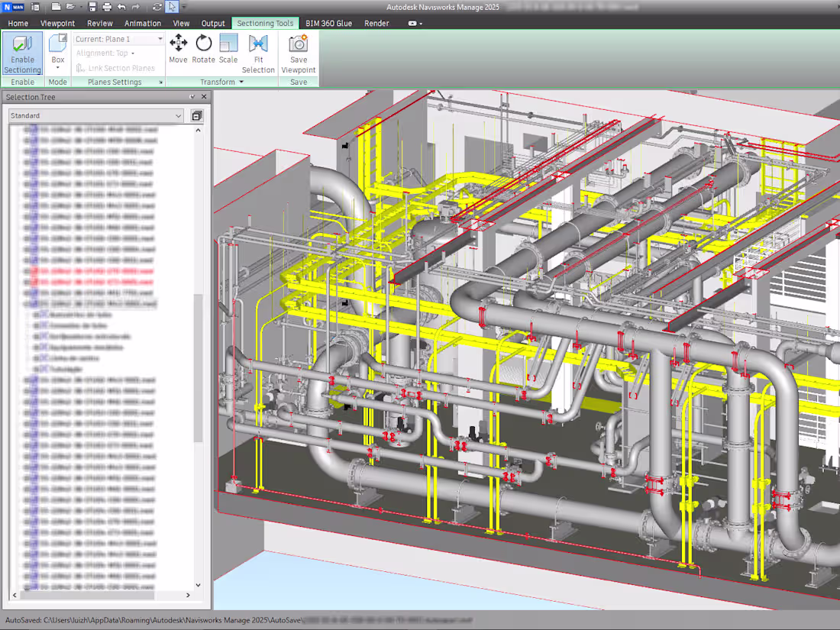Toggle the compact display icon beside Standard dropdown
This screenshot has height=630, width=840.
tap(196, 115)
